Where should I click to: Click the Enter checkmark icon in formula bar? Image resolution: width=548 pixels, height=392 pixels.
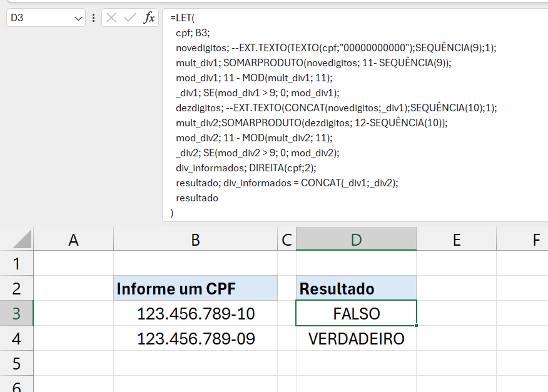tap(130, 18)
